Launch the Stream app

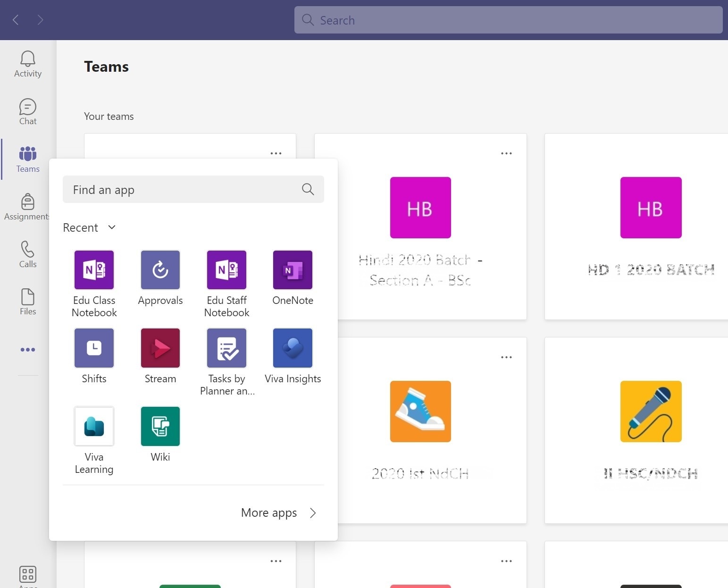160,348
